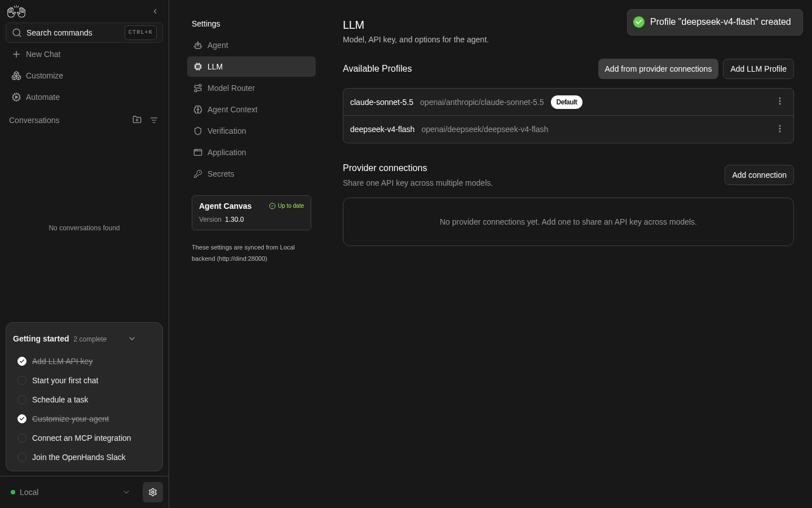Click the Agent robot icon in Settings
This screenshot has height=508, width=812.
(198, 45)
